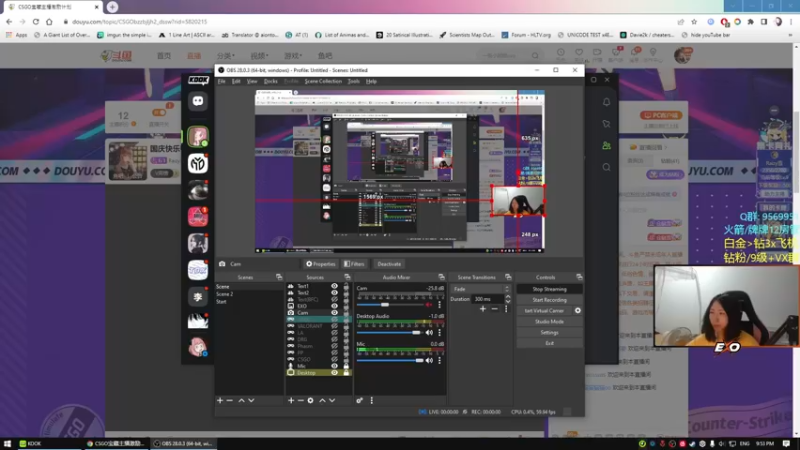Open KOOK notifications bell

(606, 102)
